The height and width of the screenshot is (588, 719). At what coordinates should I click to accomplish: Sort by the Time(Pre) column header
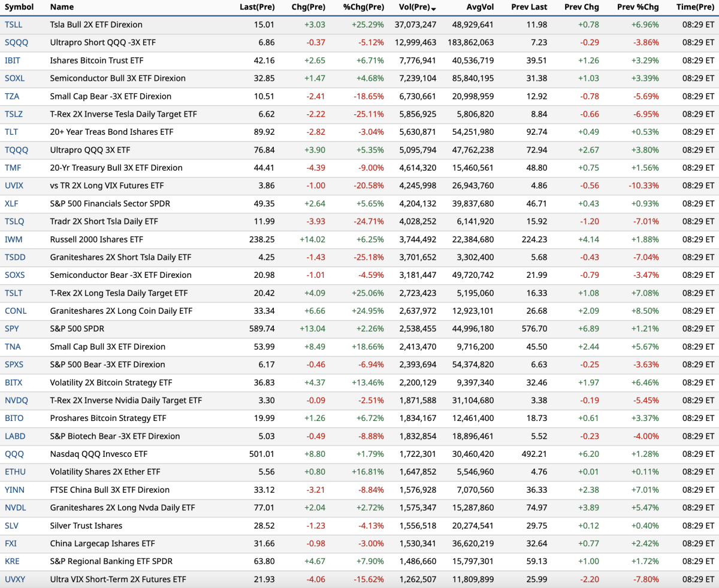tap(694, 7)
